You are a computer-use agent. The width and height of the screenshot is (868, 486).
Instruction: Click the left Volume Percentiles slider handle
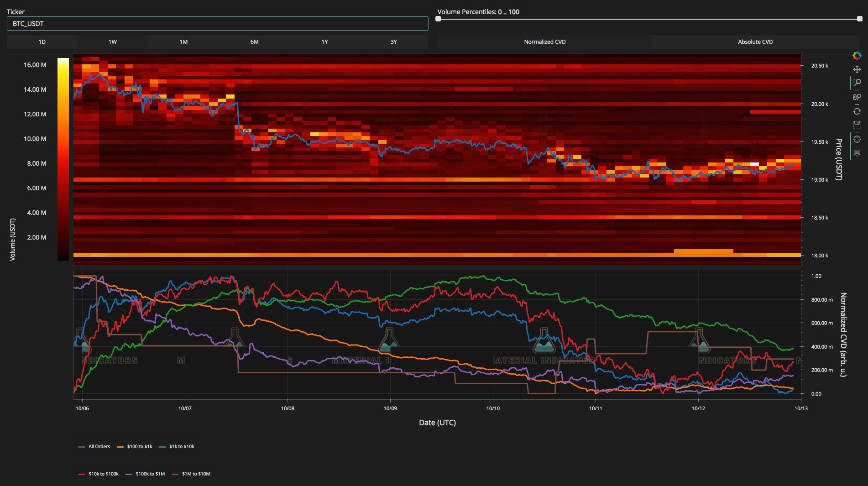pyautogui.click(x=438, y=19)
